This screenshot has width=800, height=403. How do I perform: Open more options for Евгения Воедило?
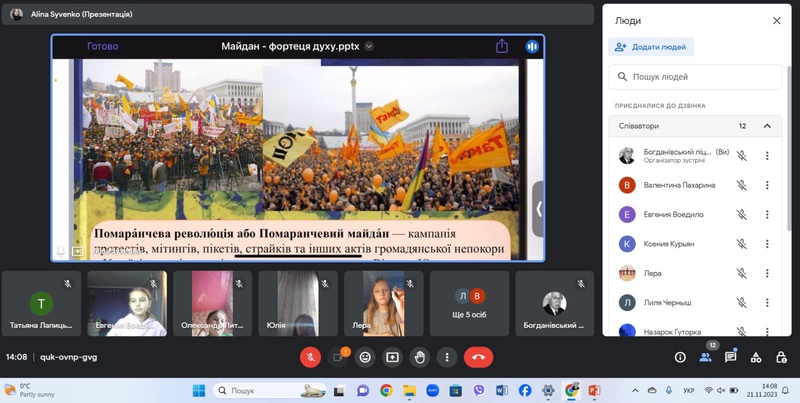click(x=767, y=215)
